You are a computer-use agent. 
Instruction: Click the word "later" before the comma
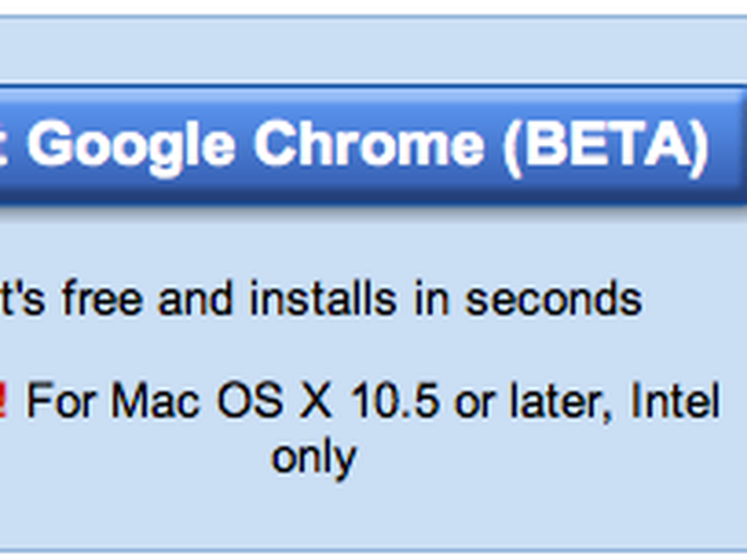pos(560,401)
